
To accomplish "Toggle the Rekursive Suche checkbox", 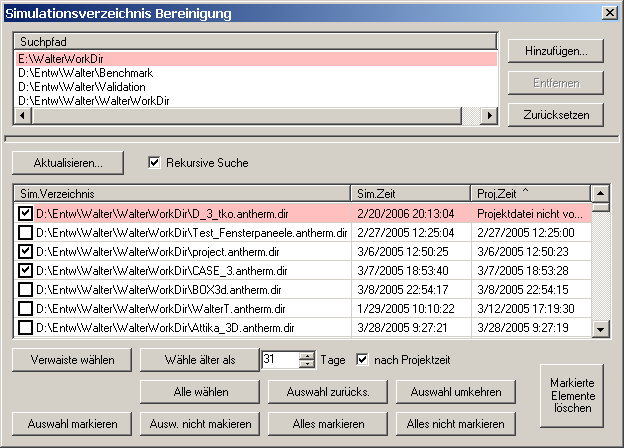I will [x=154, y=162].
